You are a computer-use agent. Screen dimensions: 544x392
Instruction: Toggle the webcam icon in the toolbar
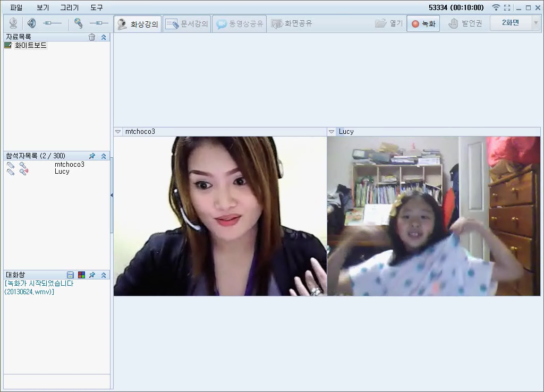[x=13, y=23]
